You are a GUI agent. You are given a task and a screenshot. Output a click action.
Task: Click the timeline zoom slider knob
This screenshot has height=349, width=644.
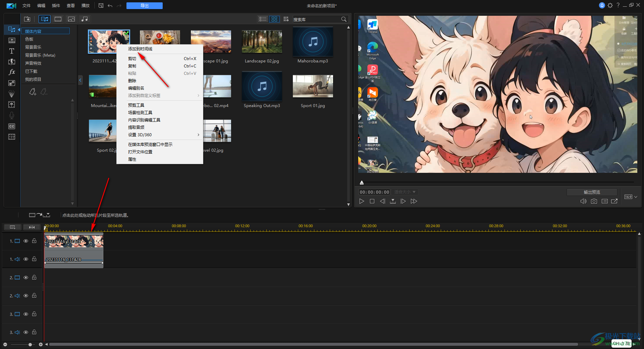(30, 344)
